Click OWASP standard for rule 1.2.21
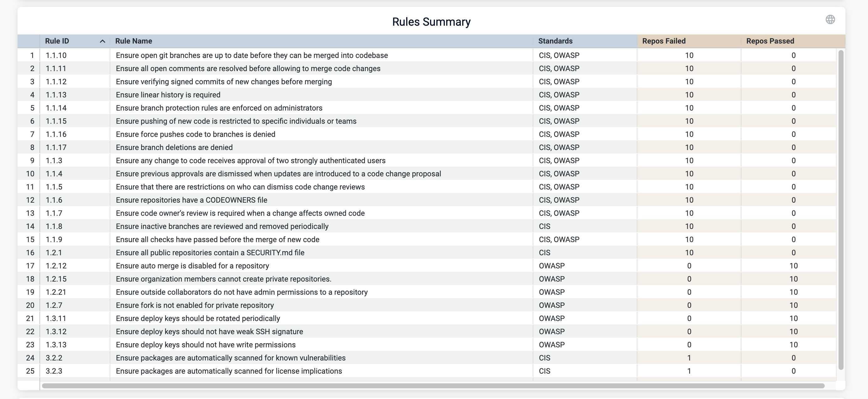This screenshot has height=399, width=868. coord(551,292)
